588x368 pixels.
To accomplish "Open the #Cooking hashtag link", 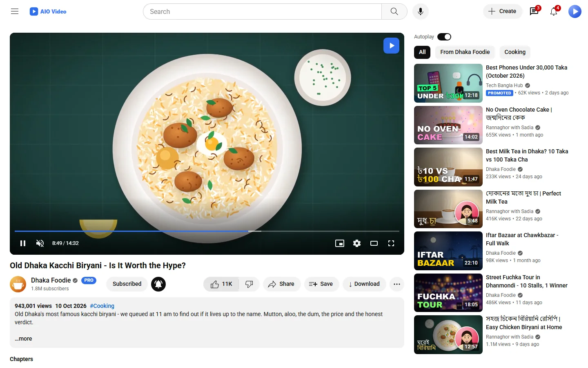I will click(102, 306).
